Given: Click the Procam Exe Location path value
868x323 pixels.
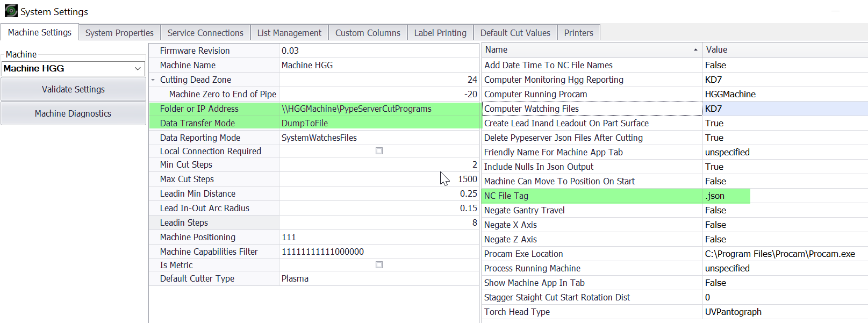Looking at the screenshot, I should (x=780, y=254).
